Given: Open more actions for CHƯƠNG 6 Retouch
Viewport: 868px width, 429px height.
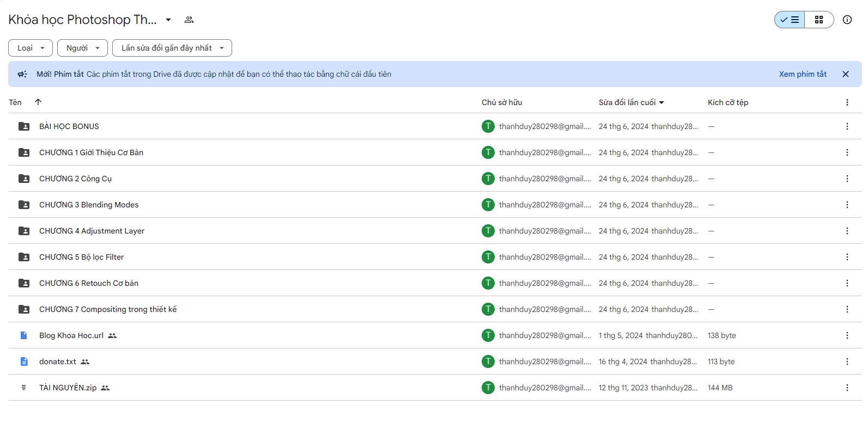Looking at the screenshot, I should tap(847, 283).
